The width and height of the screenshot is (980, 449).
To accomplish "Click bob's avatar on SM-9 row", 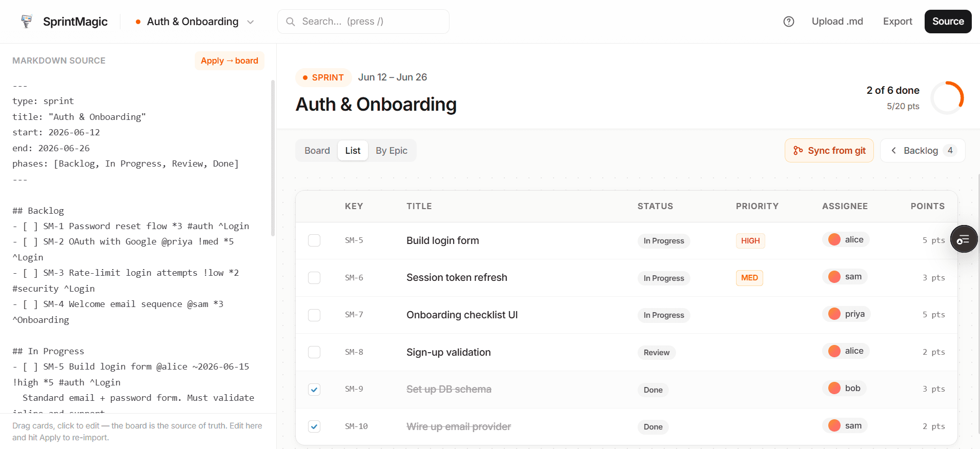I will point(834,388).
